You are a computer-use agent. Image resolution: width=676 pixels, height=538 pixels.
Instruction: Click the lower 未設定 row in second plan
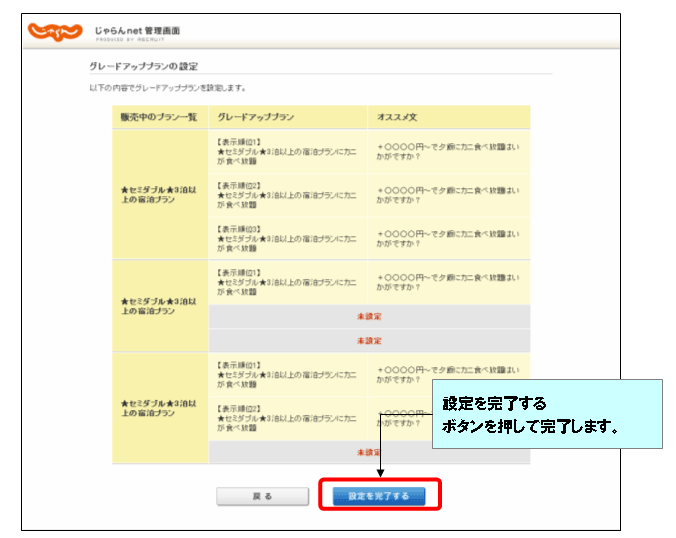pos(369,340)
